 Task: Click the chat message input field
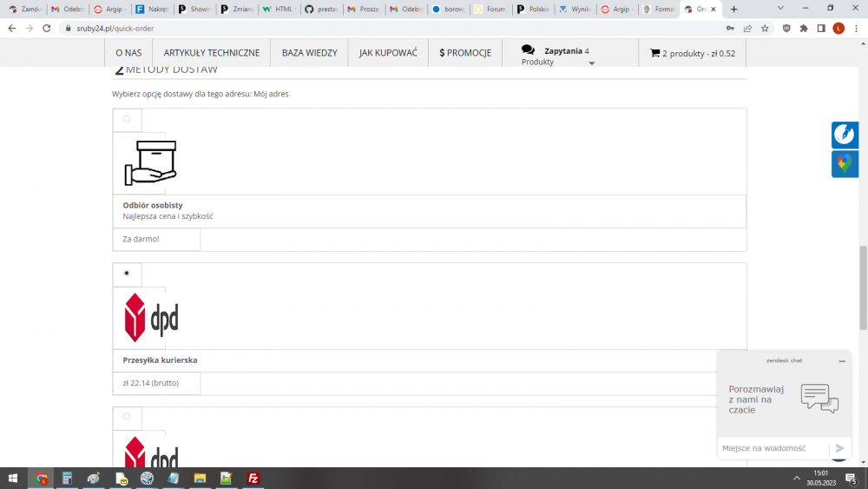coord(773,448)
